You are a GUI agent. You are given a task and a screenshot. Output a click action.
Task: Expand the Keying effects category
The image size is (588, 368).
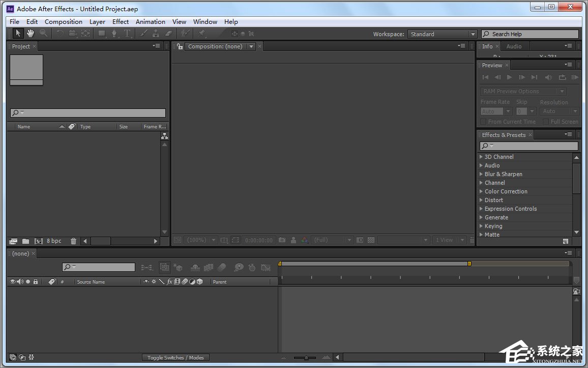click(481, 226)
